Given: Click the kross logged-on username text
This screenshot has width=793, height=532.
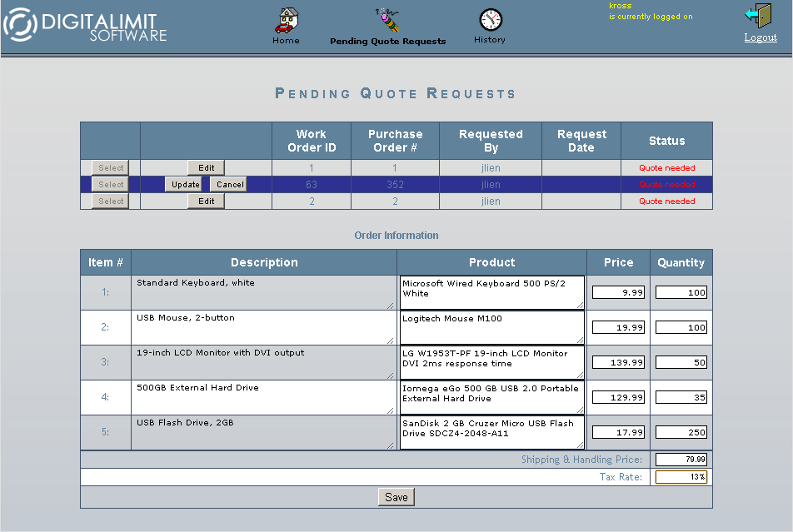Looking at the screenshot, I should pyautogui.click(x=620, y=6).
